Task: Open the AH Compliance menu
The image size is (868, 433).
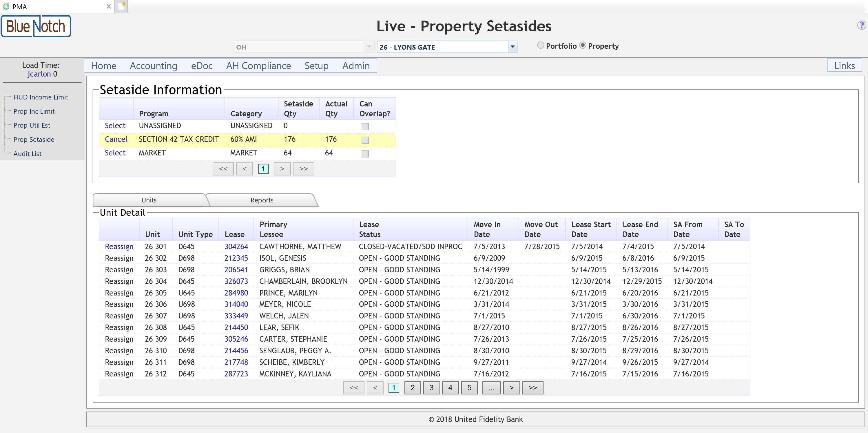Action: pos(258,66)
